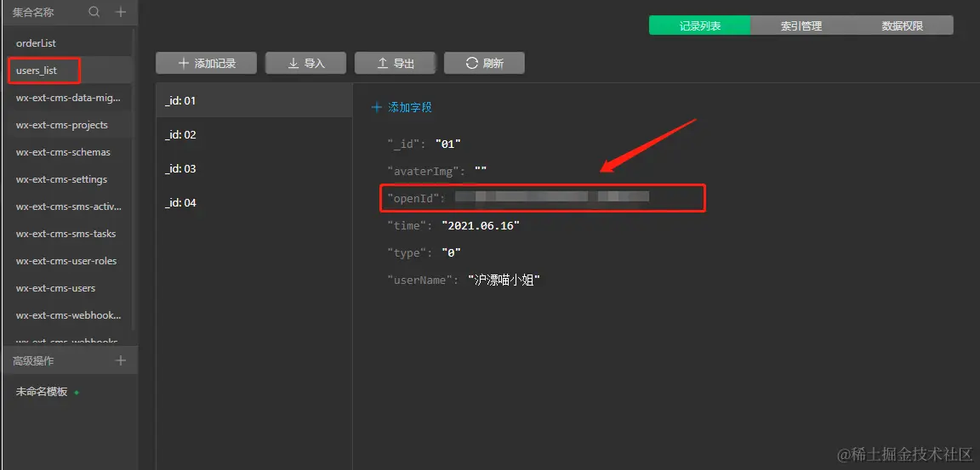Click the search icon beside 集合名称
The height and width of the screenshot is (470, 980).
pos(94,12)
